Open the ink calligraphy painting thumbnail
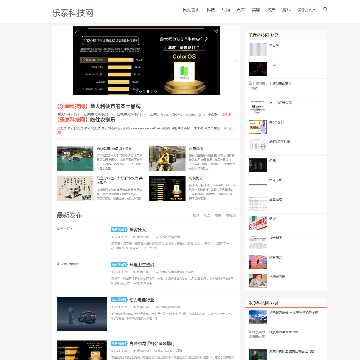This screenshot has width=360, height=360. coord(75,188)
